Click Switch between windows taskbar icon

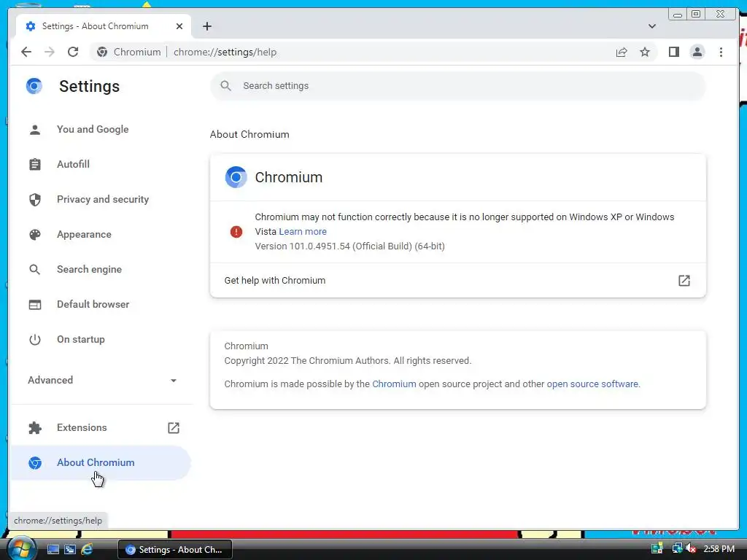coord(70,550)
